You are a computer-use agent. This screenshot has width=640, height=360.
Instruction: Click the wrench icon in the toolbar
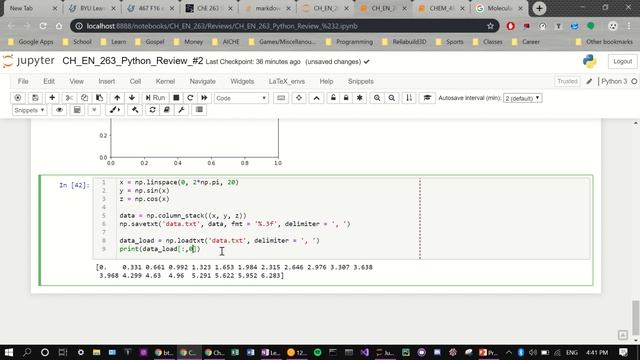(x=182, y=110)
